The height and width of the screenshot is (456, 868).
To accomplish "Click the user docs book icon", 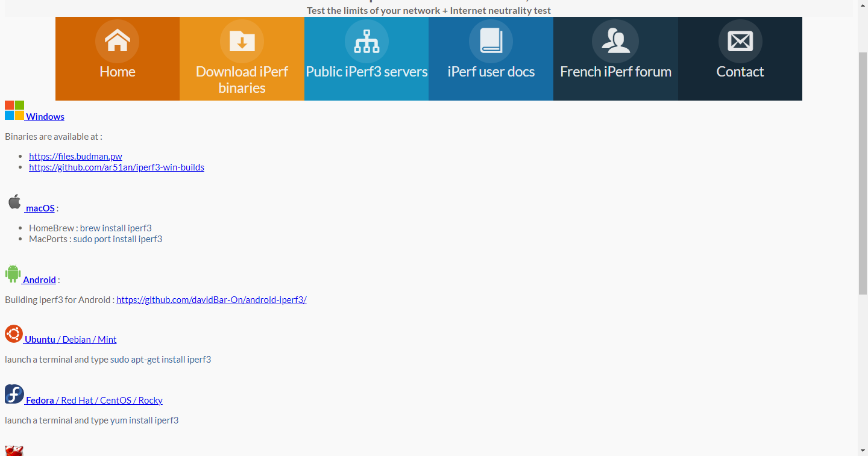I will (x=491, y=41).
